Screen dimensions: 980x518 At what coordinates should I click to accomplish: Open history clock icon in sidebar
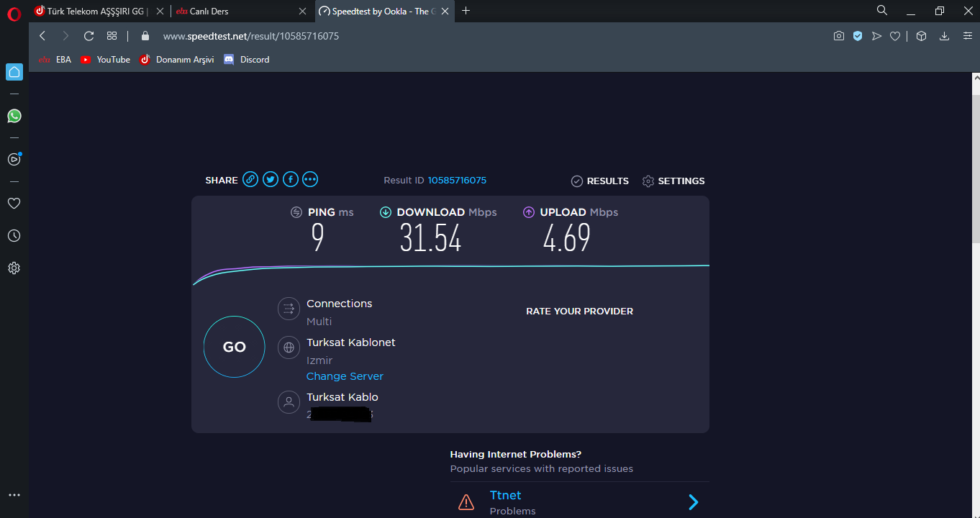[x=14, y=236]
